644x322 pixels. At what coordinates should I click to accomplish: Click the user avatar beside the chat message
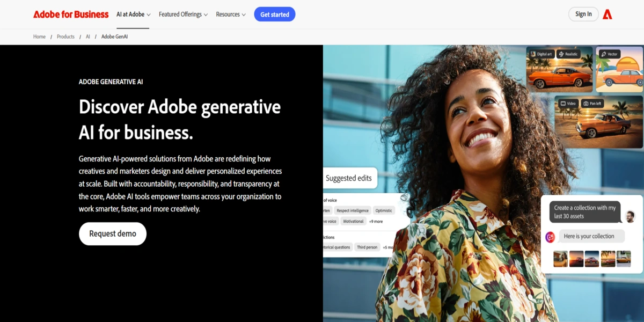pos(630,217)
